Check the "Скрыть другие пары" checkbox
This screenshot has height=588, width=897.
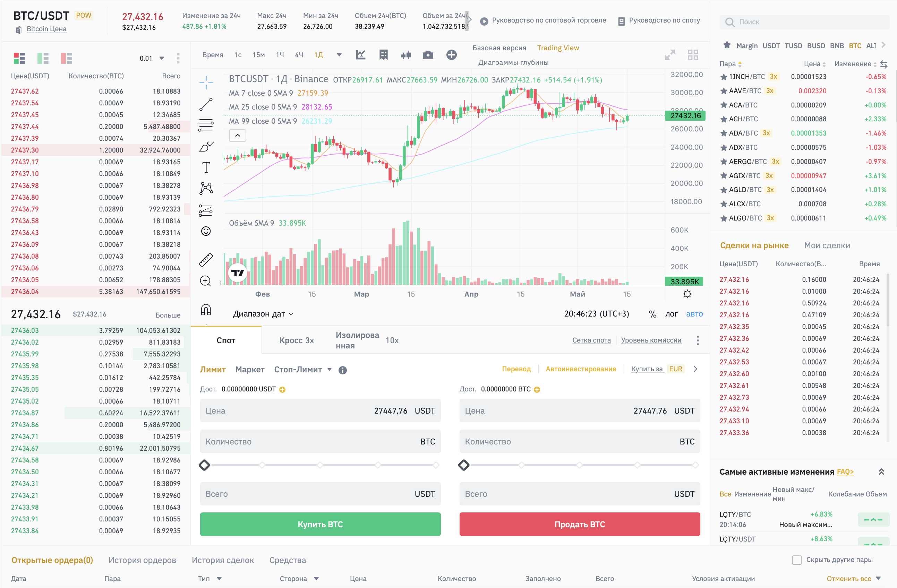pyautogui.click(x=797, y=560)
